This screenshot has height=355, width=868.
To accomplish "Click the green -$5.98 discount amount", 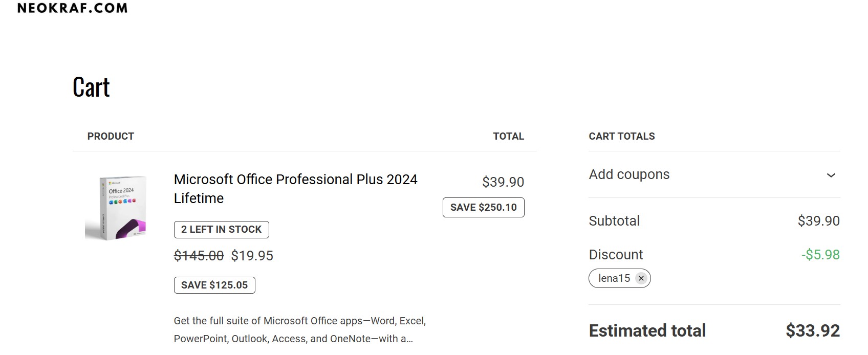I will [x=820, y=255].
